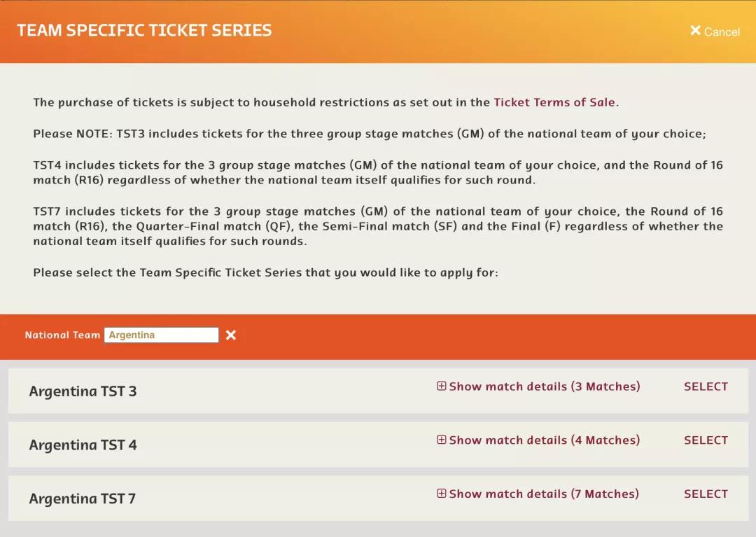
Task: Click the TST7 description paragraph
Action: coord(378,226)
